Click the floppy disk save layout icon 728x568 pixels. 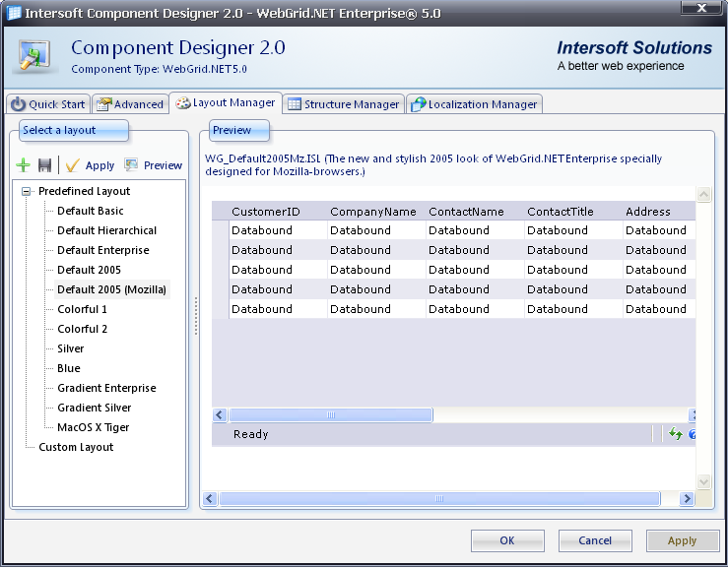click(x=44, y=165)
